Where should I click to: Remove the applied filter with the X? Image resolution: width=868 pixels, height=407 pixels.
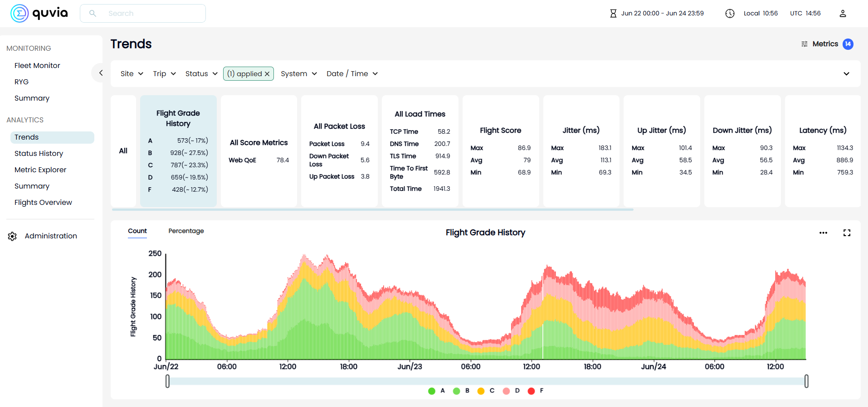pos(267,74)
